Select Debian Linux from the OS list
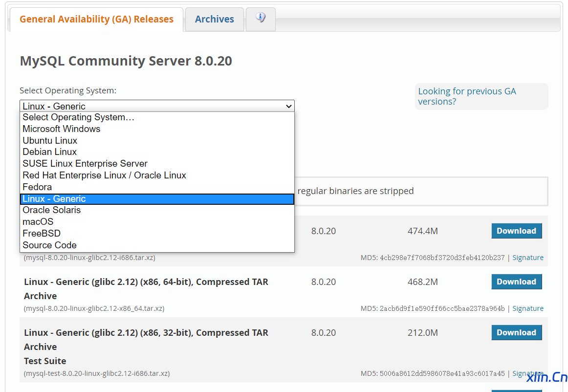 (x=157, y=152)
